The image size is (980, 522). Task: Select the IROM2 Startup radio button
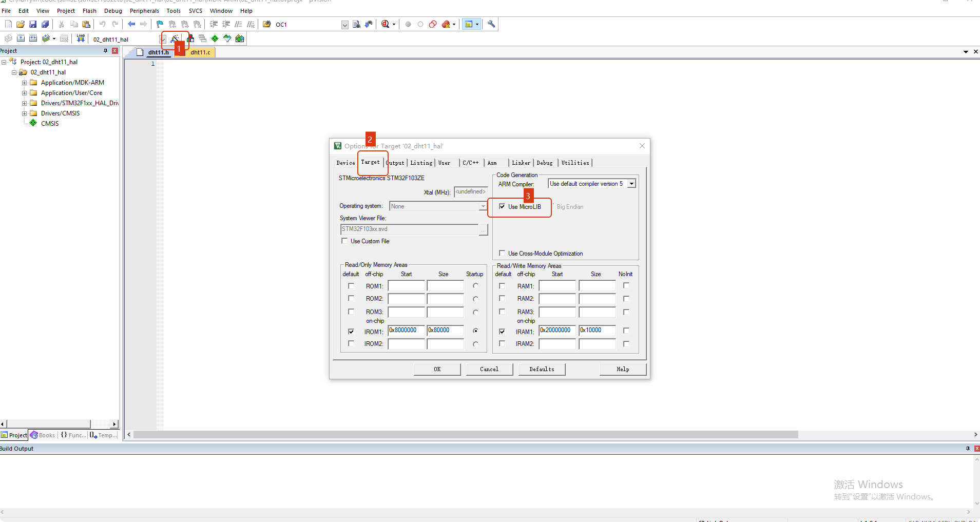coord(476,344)
